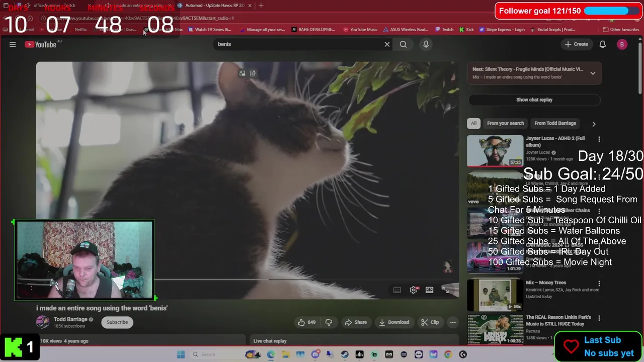
Task: Open the miniplayer icon atop video
Action: (x=242, y=73)
